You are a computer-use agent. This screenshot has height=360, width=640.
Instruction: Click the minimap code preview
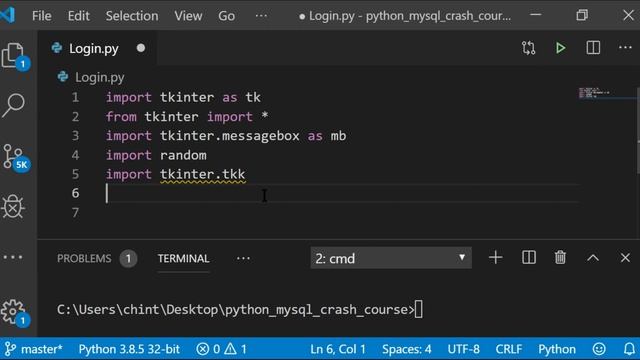[594, 93]
